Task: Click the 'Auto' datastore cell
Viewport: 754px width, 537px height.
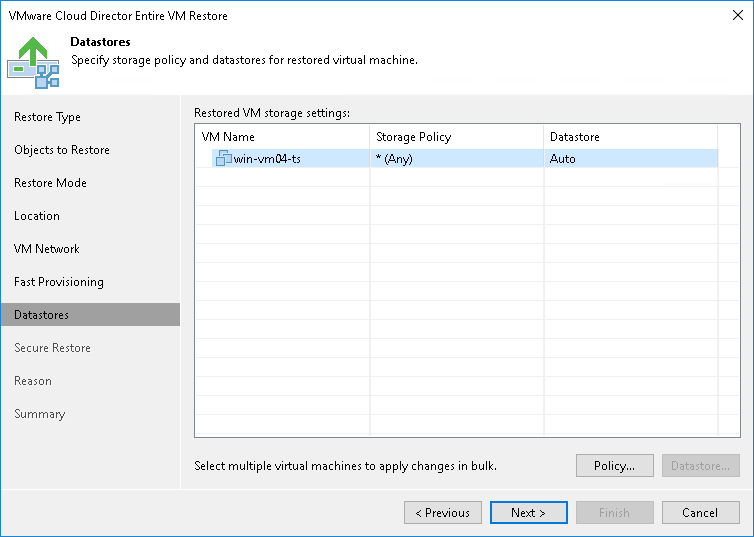Action: coord(630,159)
